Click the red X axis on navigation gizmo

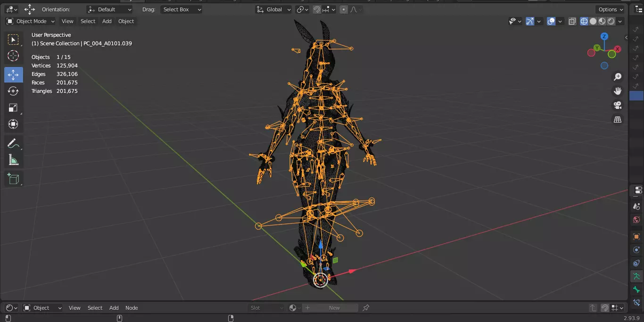[x=617, y=49]
